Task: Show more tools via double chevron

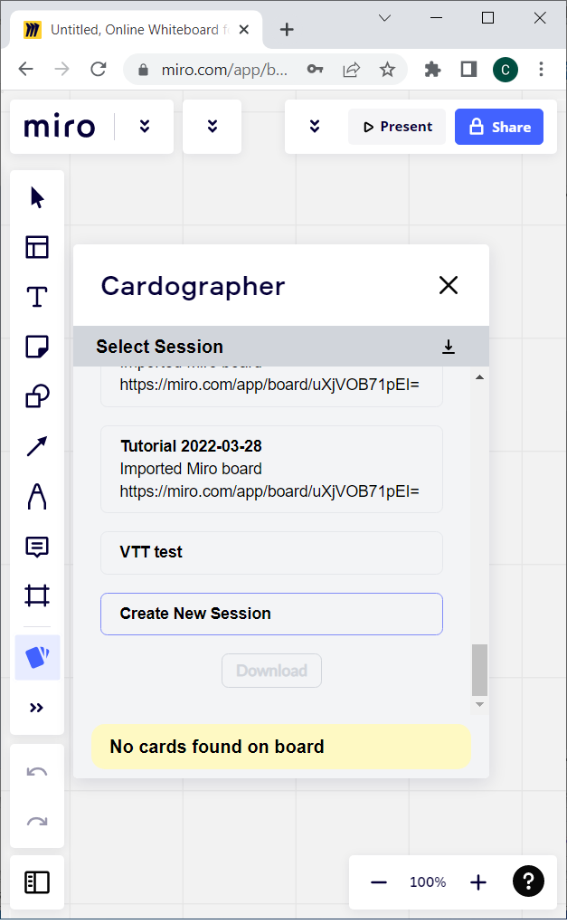Action: click(36, 708)
